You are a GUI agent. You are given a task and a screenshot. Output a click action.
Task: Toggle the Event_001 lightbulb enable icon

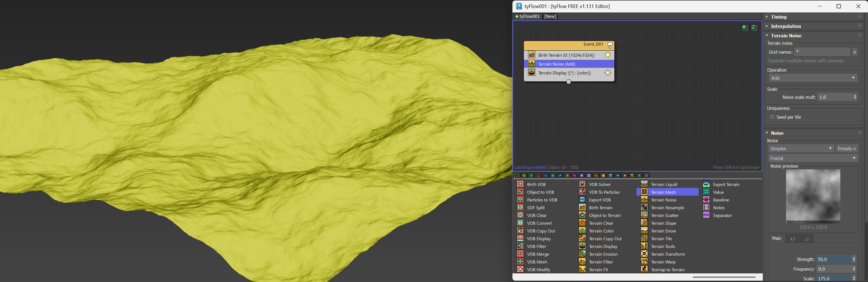(x=610, y=45)
